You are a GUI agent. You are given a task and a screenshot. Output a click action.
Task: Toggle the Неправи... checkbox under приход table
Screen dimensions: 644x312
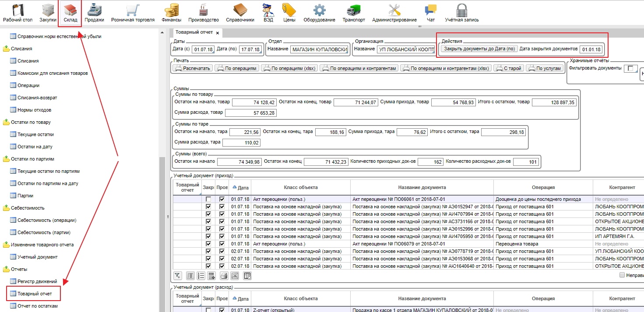pyautogui.click(x=622, y=275)
